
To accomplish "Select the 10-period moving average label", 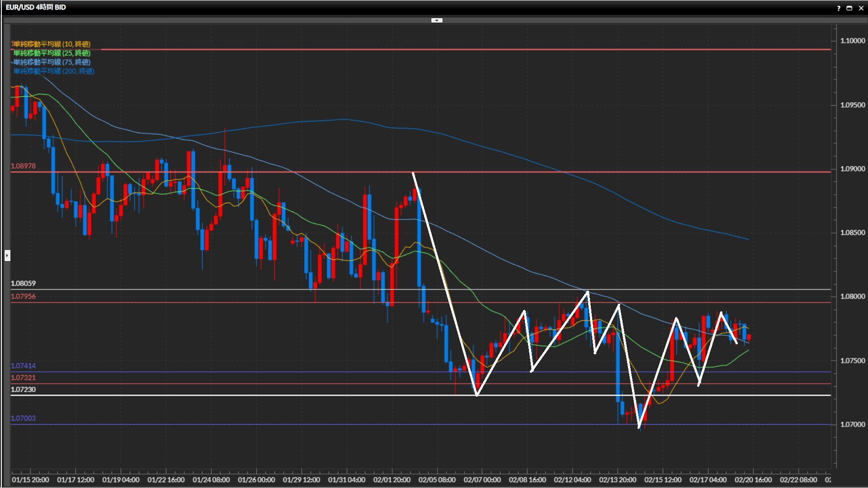I will 52,44.
